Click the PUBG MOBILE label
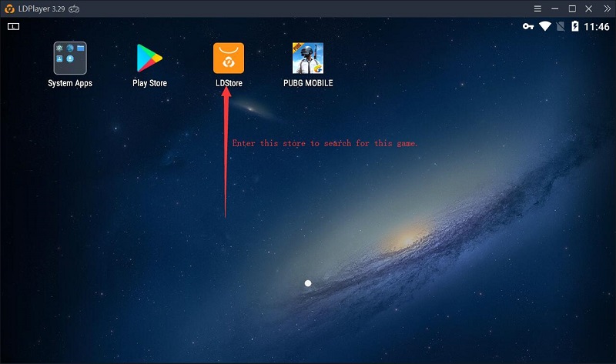Viewport: 616px width, 364px height. [x=308, y=83]
